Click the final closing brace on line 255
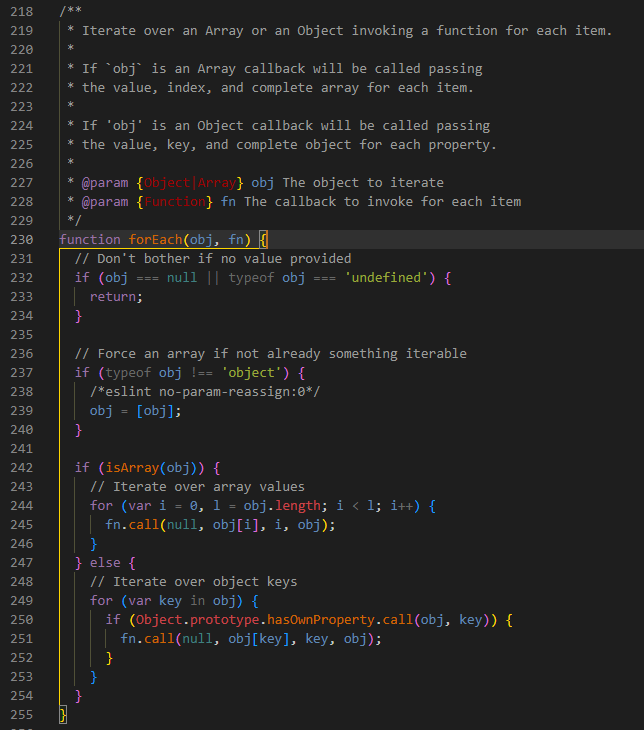 (x=63, y=714)
